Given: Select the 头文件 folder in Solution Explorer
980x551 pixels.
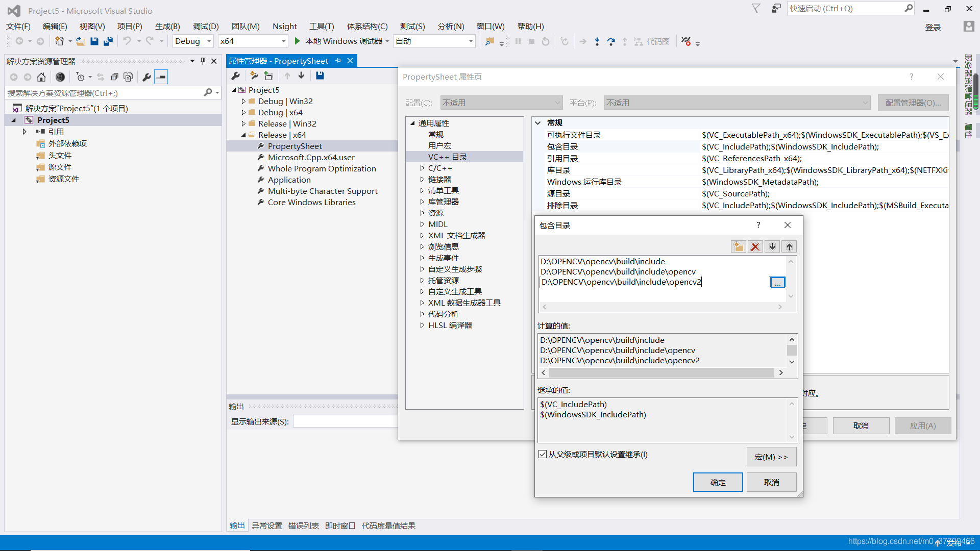Looking at the screenshot, I should pos(60,156).
